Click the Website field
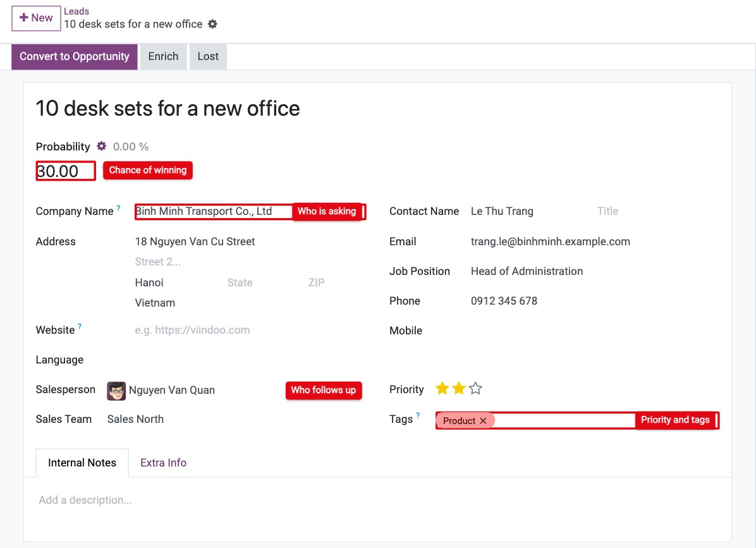 [x=250, y=330]
